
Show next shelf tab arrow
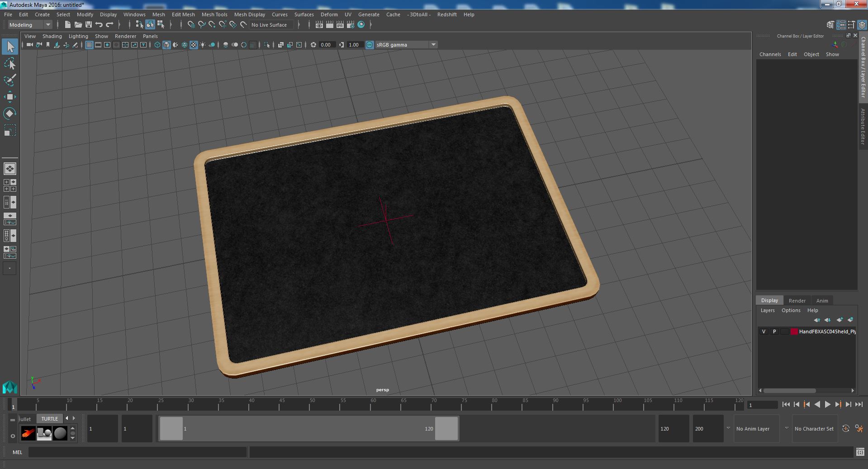(74, 418)
